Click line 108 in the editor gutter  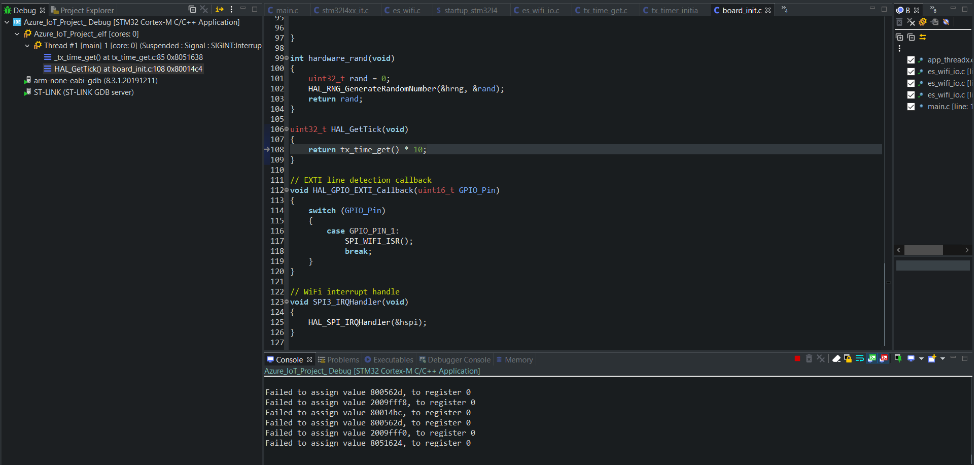pyautogui.click(x=277, y=149)
